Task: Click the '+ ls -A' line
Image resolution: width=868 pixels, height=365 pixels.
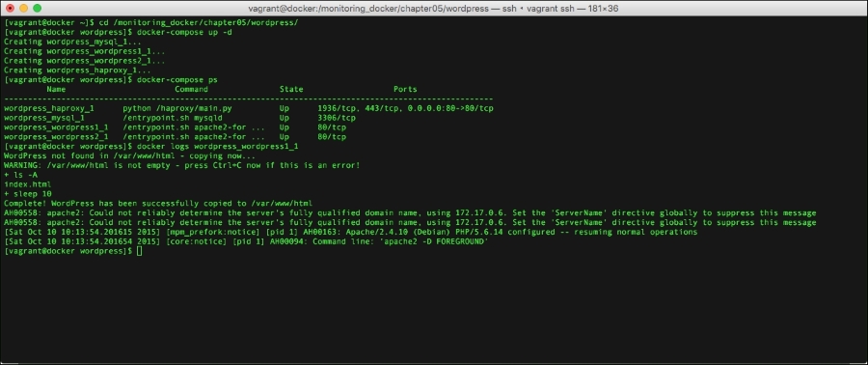Action: (x=20, y=175)
